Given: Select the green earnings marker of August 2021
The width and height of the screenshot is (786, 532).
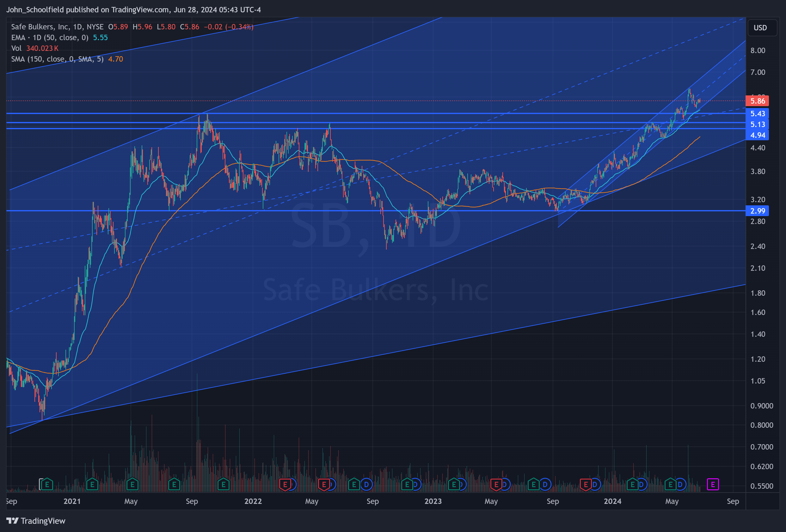Looking at the screenshot, I should 174,485.
